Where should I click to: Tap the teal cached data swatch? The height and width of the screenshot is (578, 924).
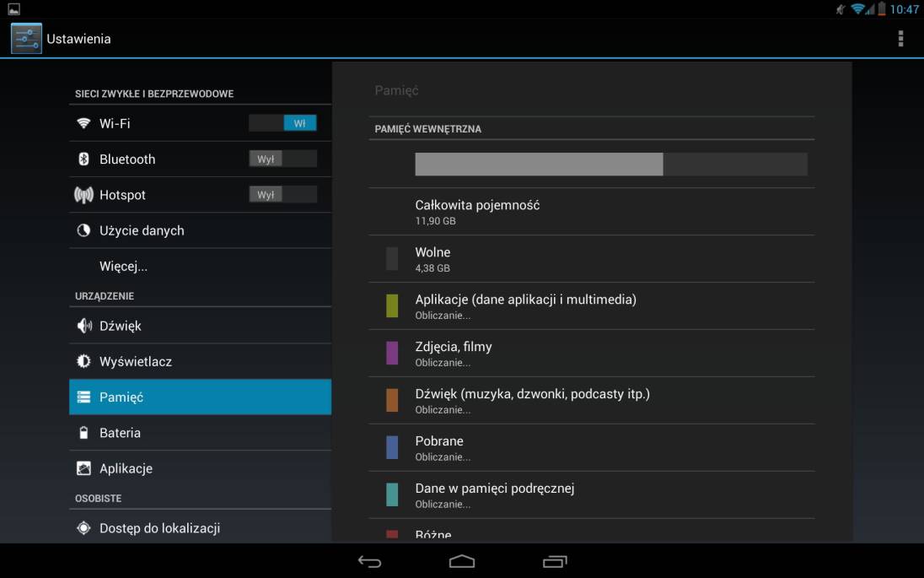392,494
